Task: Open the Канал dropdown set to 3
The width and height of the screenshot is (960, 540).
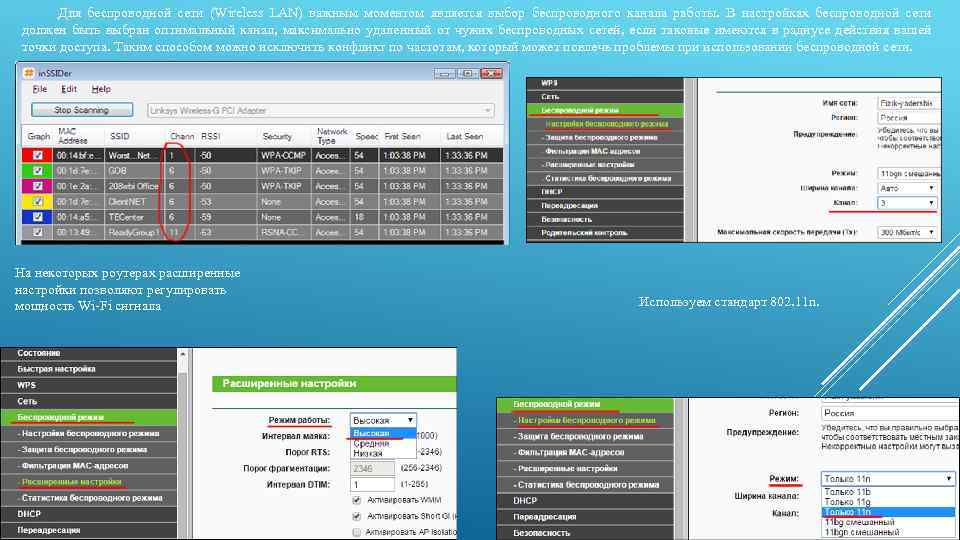Action: (x=907, y=203)
